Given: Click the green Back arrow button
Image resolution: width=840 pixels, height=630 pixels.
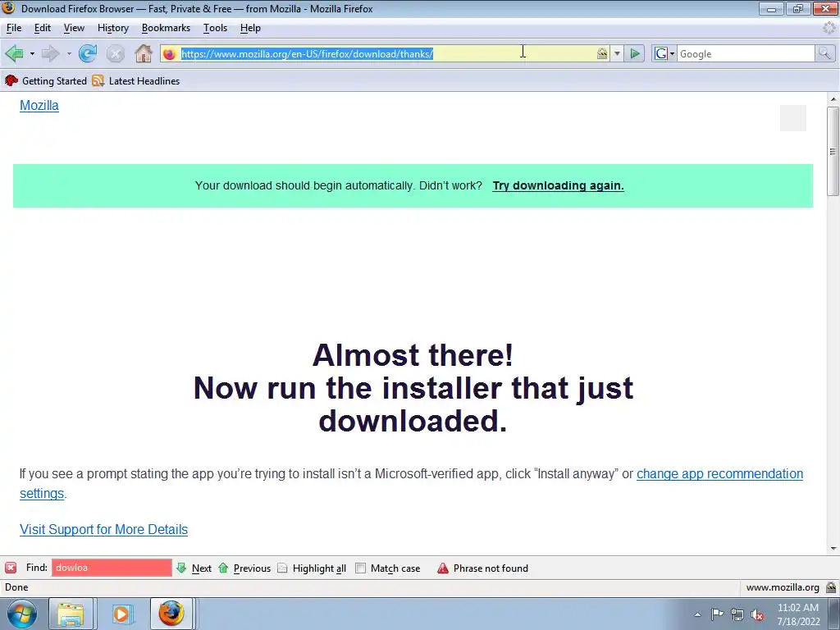Looking at the screenshot, I should 14,53.
